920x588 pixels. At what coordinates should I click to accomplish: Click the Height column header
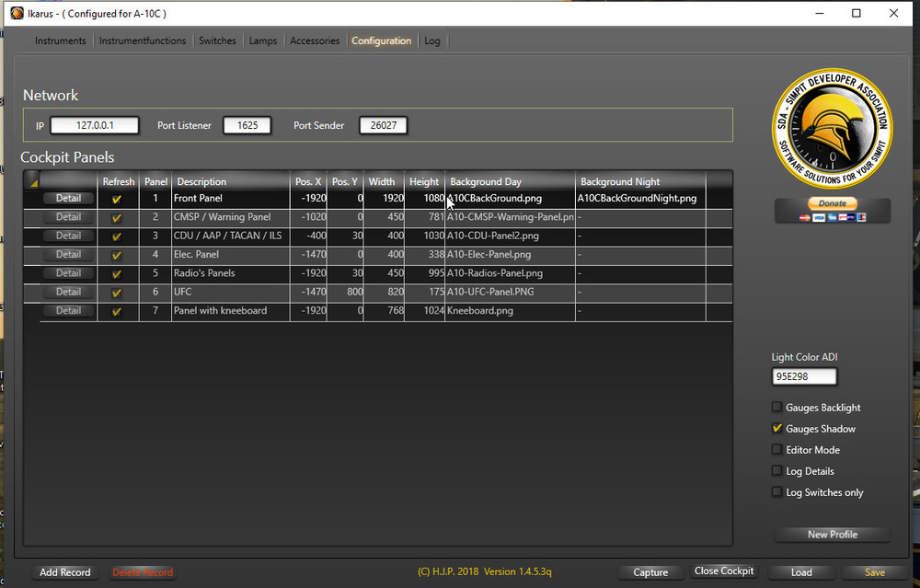click(x=424, y=182)
